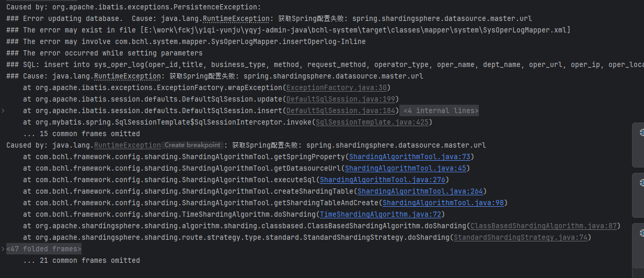Screen dimensions: 644x278
Task: Click gutter fold arrow beside DefaultSqlSession.insert
Action: [x=3, y=110]
